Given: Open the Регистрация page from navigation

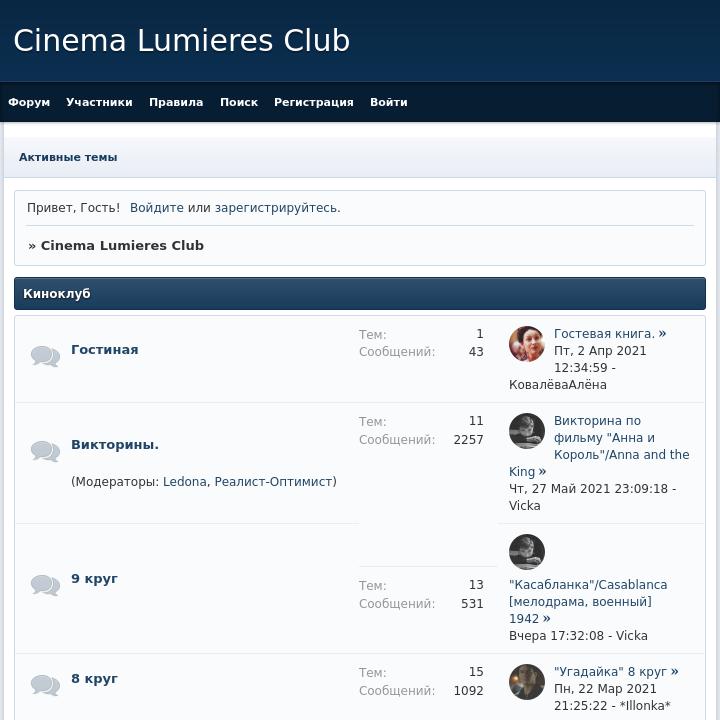Looking at the screenshot, I should click(x=314, y=102).
